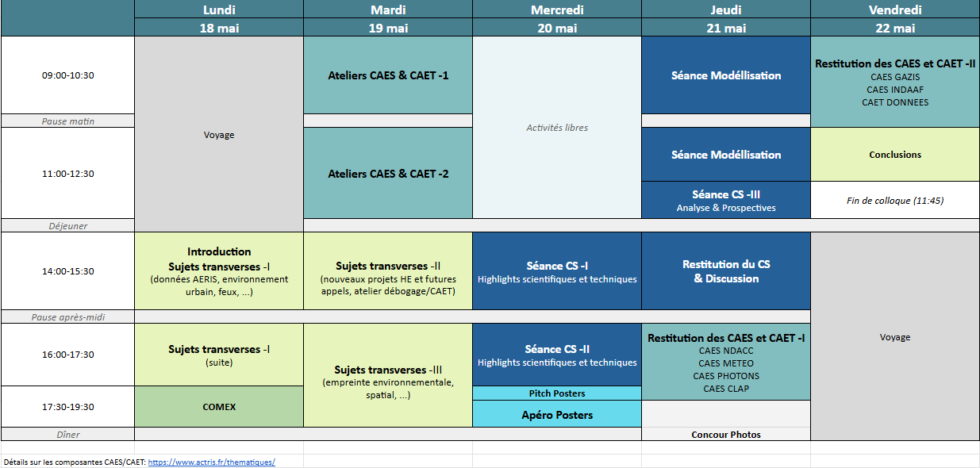
Task: Click the Voyage block under Lundi
Action: (x=219, y=135)
